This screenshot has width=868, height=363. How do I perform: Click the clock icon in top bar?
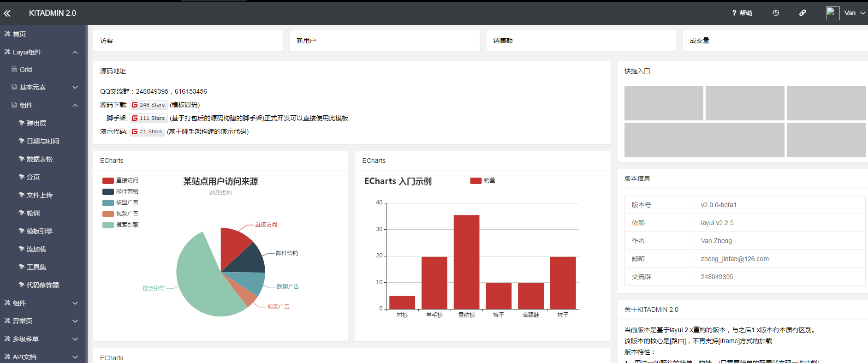pyautogui.click(x=776, y=13)
